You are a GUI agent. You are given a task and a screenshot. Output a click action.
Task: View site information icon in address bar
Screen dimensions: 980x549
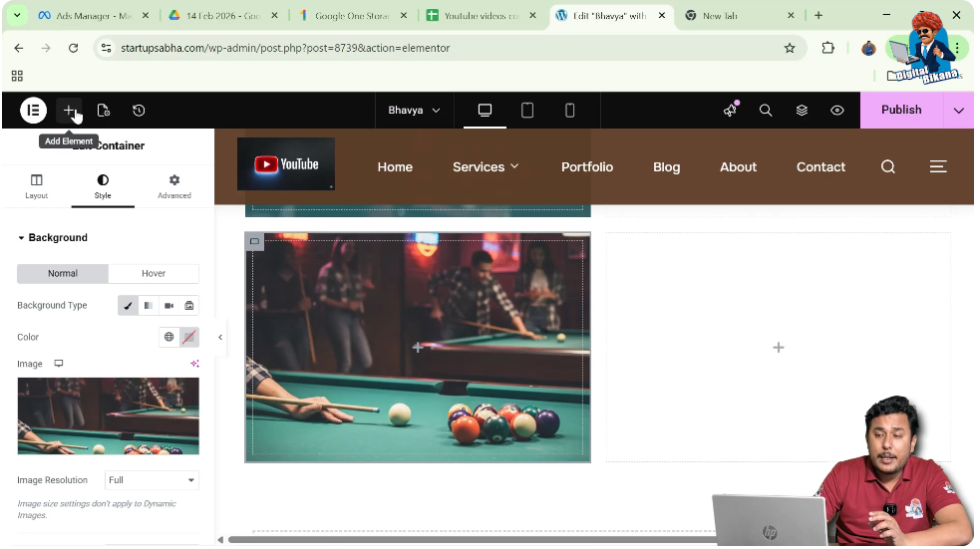[x=107, y=48]
